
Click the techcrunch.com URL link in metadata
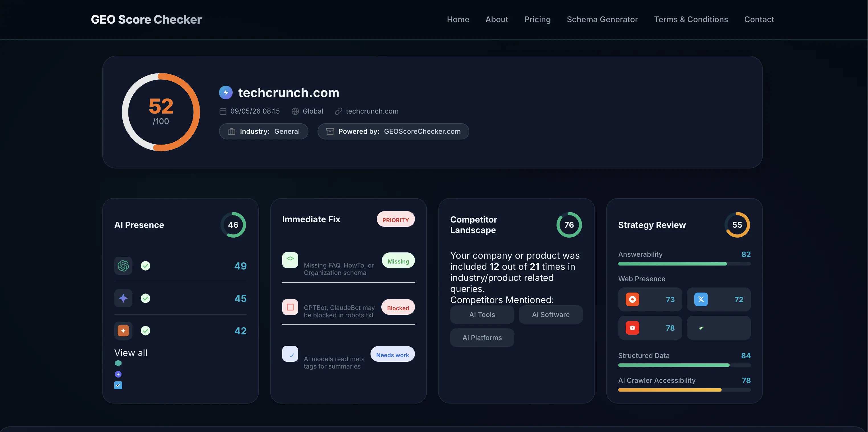pyautogui.click(x=372, y=112)
